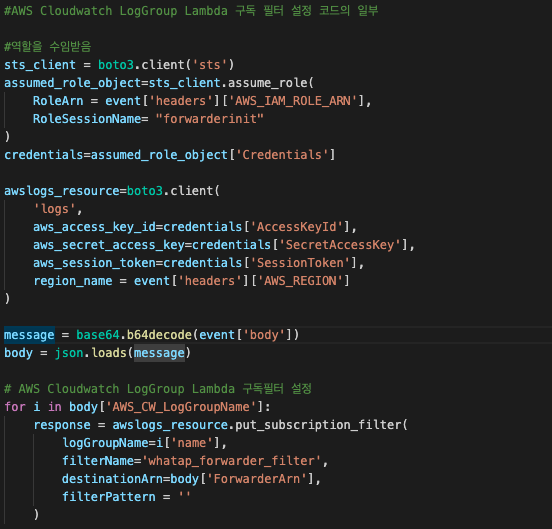Click the 'SecretAccessKey' string key
The width and height of the screenshot is (552, 529).
pos(340,245)
